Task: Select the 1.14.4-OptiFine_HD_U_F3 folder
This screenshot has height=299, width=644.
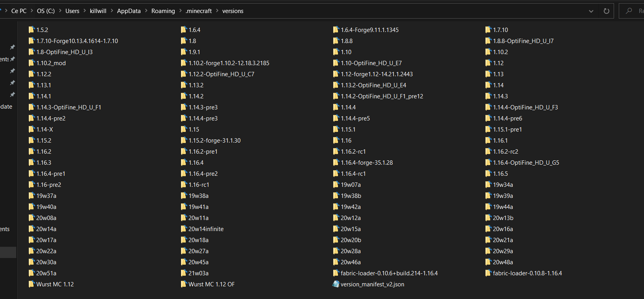Action: pyautogui.click(x=525, y=107)
